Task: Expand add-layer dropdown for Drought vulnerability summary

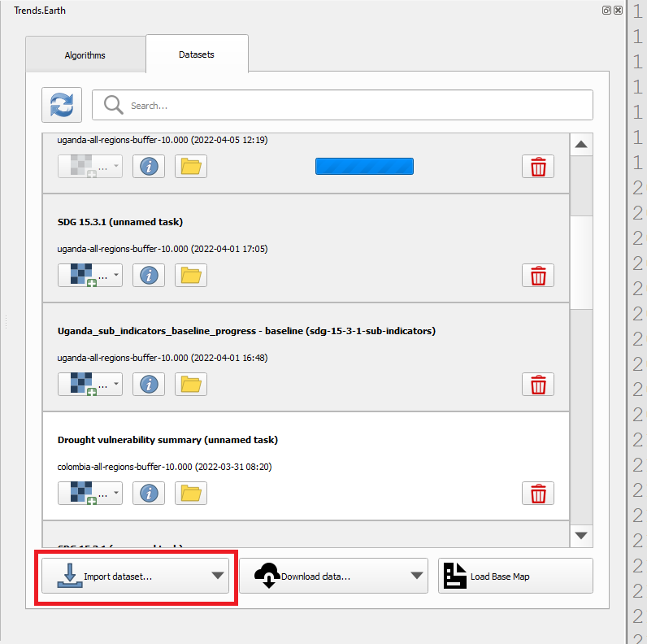Action: [x=116, y=494]
